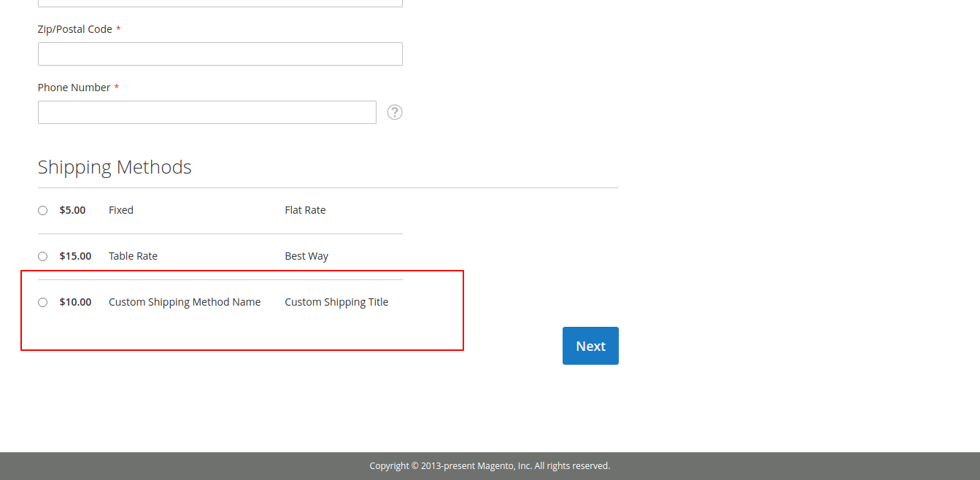Click the Table Rate method name

click(133, 256)
